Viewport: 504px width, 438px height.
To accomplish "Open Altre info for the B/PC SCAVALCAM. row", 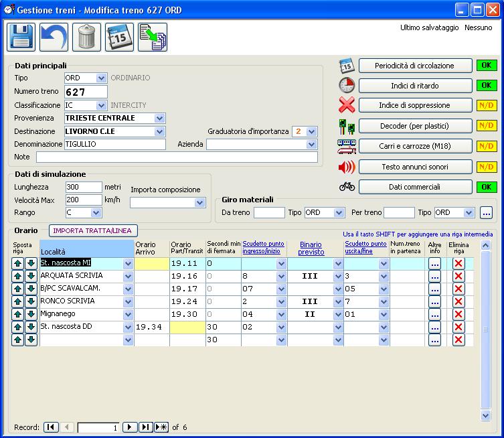I will 435,289.
